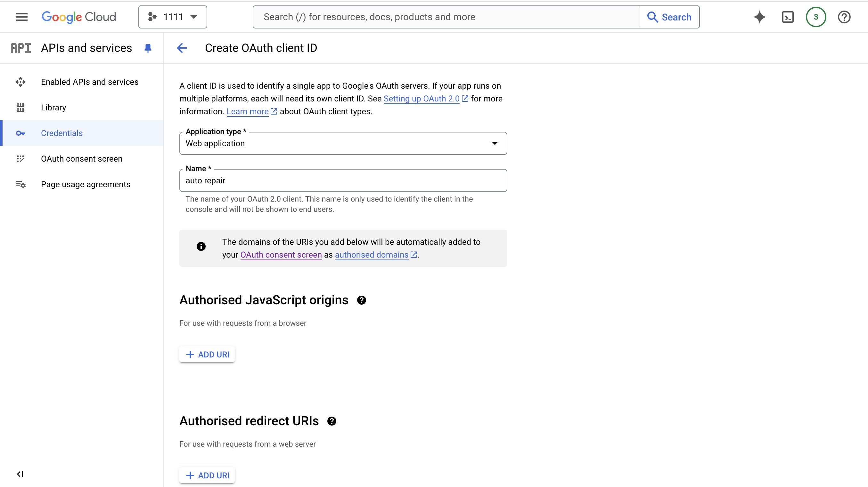868x487 pixels.
Task: Open the 1111 project selector dropdown
Action: 173,17
